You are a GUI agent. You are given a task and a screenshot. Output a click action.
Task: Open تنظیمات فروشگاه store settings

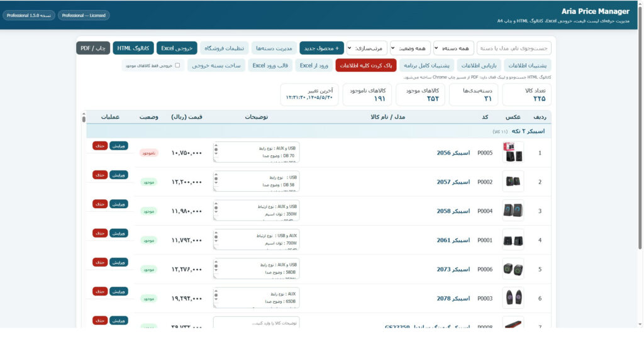(x=225, y=48)
